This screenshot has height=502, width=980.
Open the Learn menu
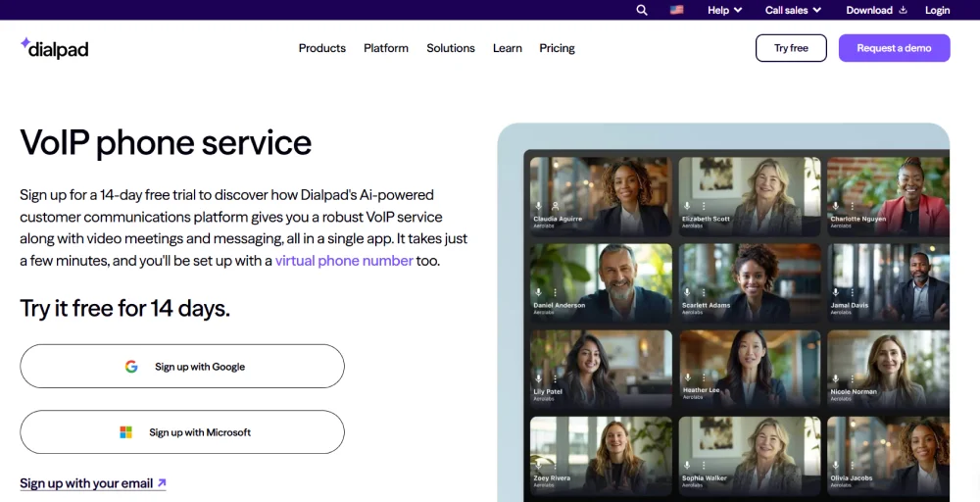tap(507, 48)
